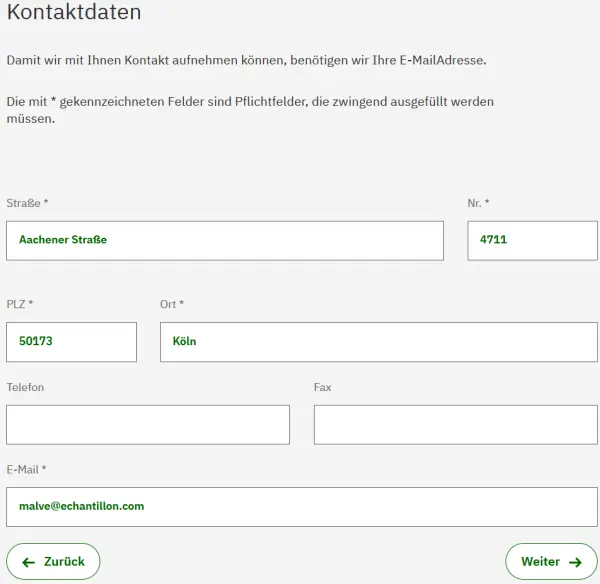Click the "Straße *" field label
This screenshot has width=600, height=584.
27,203
